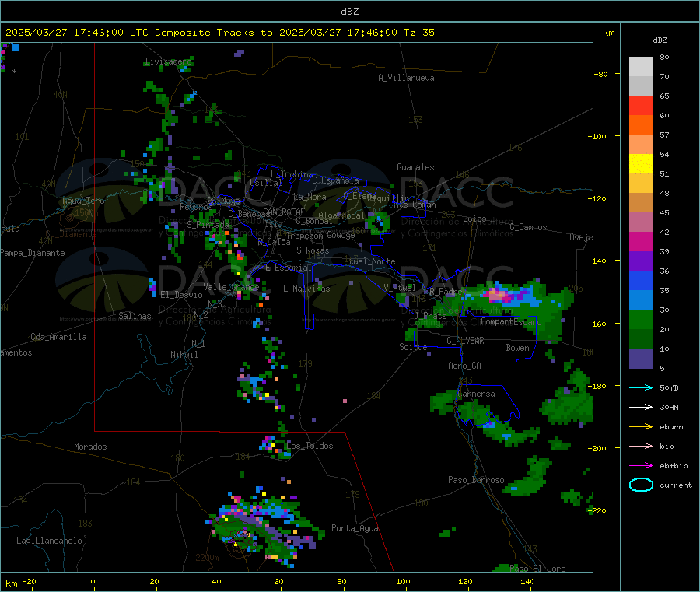This screenshot has width=700, height=592.
Task: Click the 'L_Malvinas' map label
Action: pos(306,289)
